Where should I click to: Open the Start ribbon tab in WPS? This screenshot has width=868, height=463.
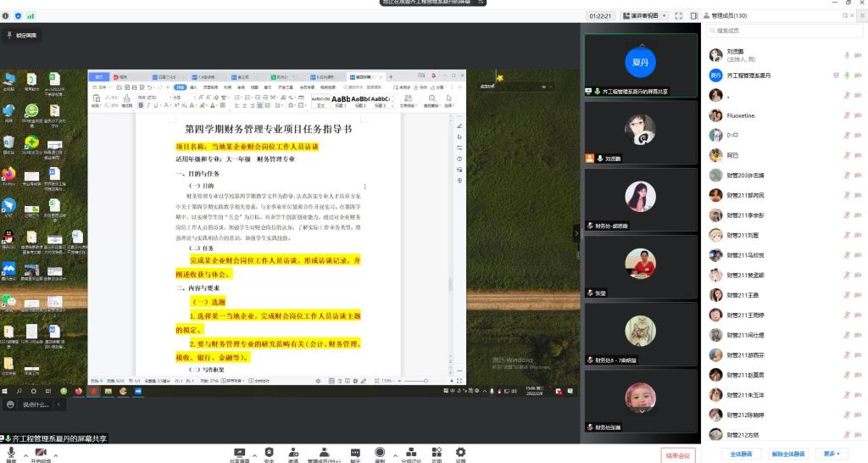click(181, 87)
